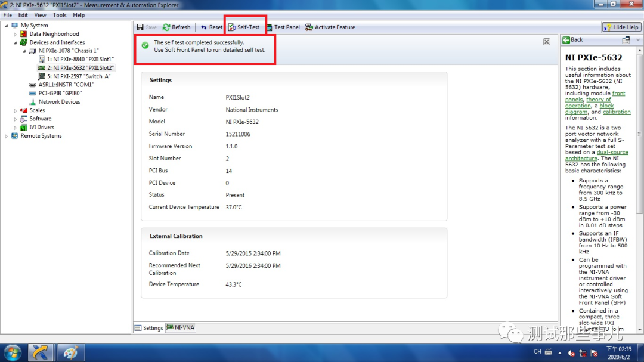Collapse NI PXIe-1078 Chassis 1 node
This screenshot has width=644, height=362.
(x=24, y=51)
